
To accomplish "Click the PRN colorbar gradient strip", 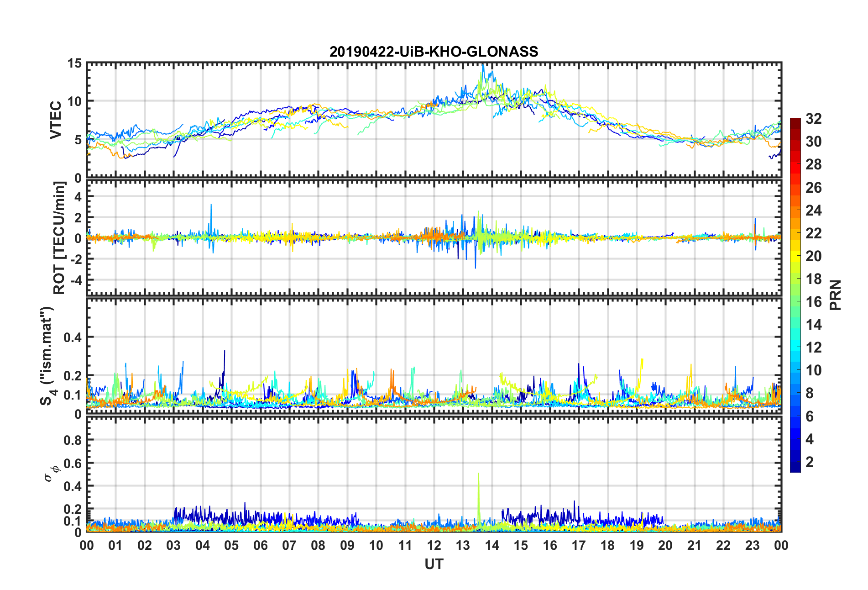I will [795, 295].
